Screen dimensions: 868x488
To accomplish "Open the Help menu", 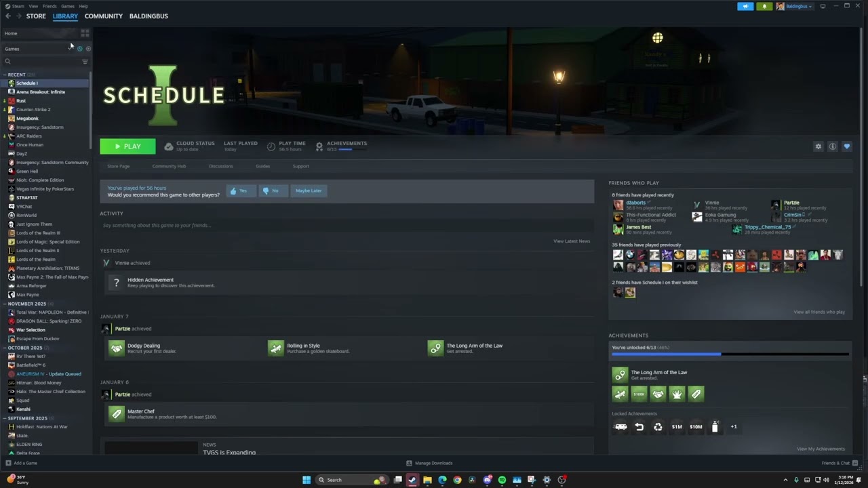I will (83, 6).
